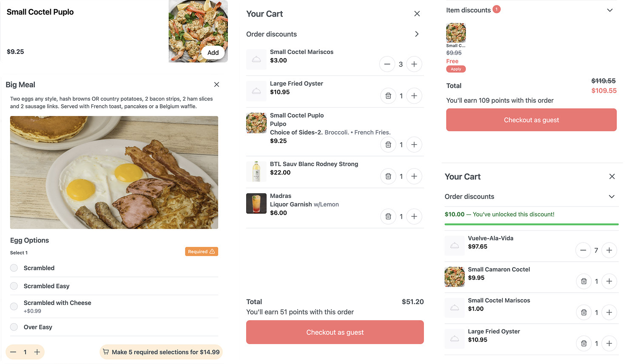Apply the free Small C... item discount

point(456,69)
